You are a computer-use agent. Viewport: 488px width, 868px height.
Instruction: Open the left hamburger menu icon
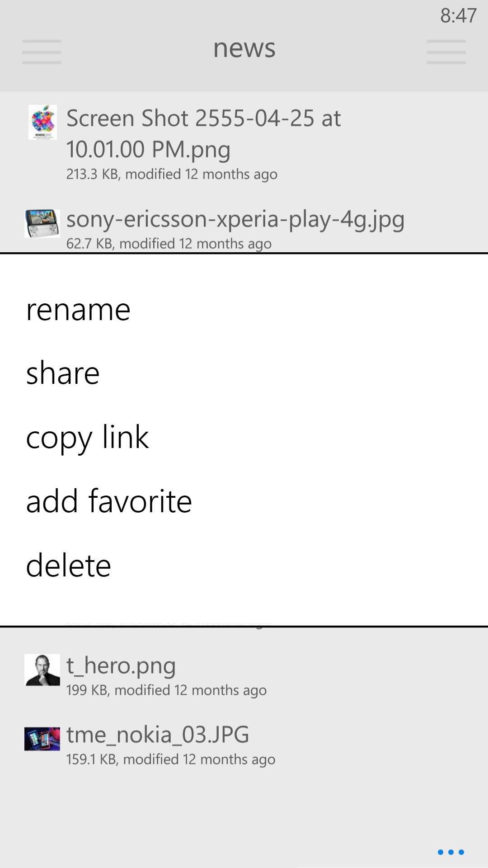42,52
